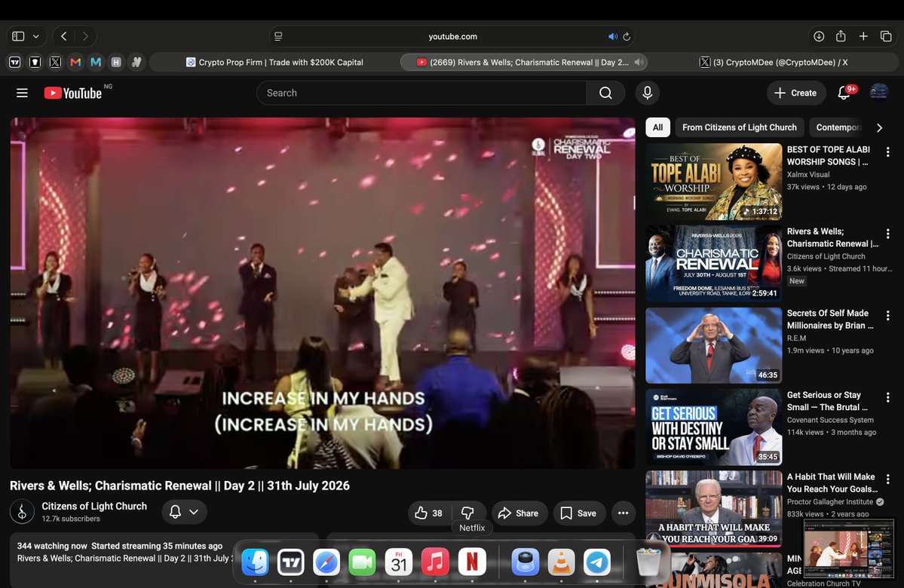904x588 pixels.
Task: Select the Contemporary filter chip
Action: point(838,127)
